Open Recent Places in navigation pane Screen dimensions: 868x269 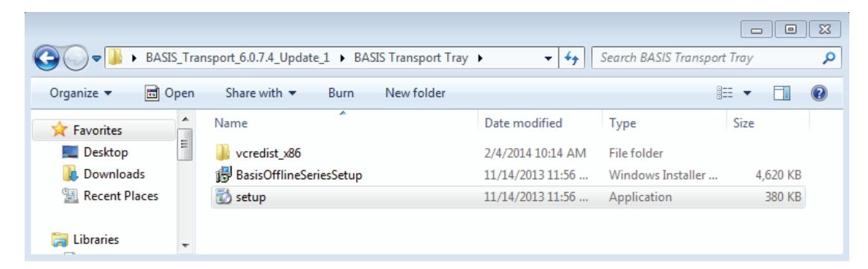coord(110,196)
